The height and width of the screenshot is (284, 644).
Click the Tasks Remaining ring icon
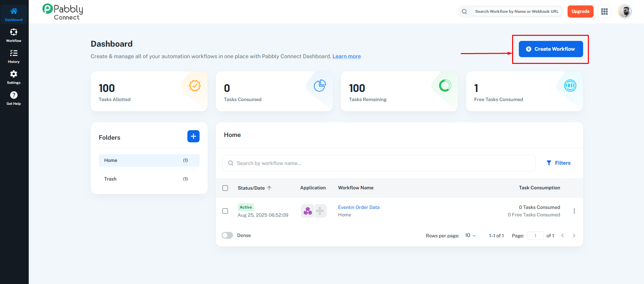(x=445, y=86)
